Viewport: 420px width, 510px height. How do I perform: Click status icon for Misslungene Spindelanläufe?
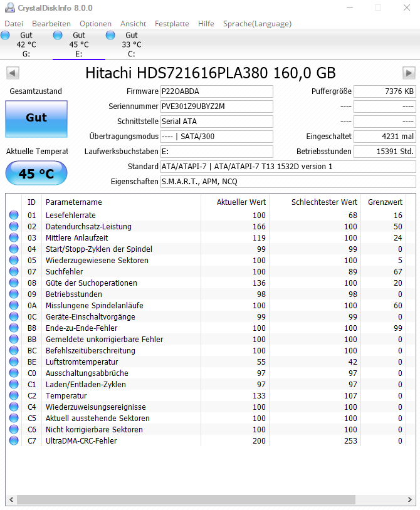click(14, 305)
